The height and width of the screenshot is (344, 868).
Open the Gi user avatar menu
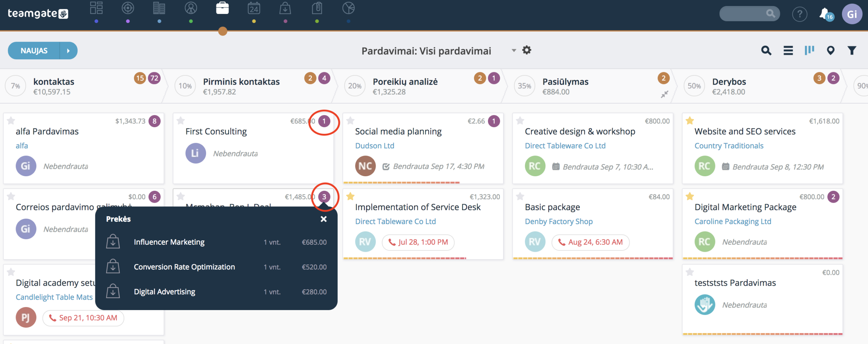pyautogui.click(x=852, y=14)
